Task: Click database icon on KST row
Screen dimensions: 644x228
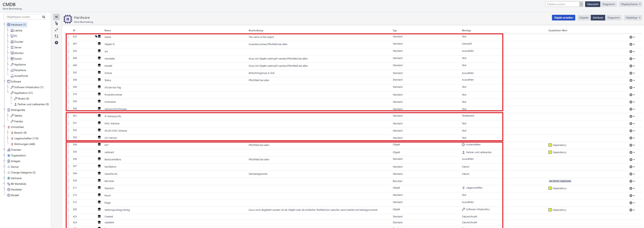Action: click(99, 145)
